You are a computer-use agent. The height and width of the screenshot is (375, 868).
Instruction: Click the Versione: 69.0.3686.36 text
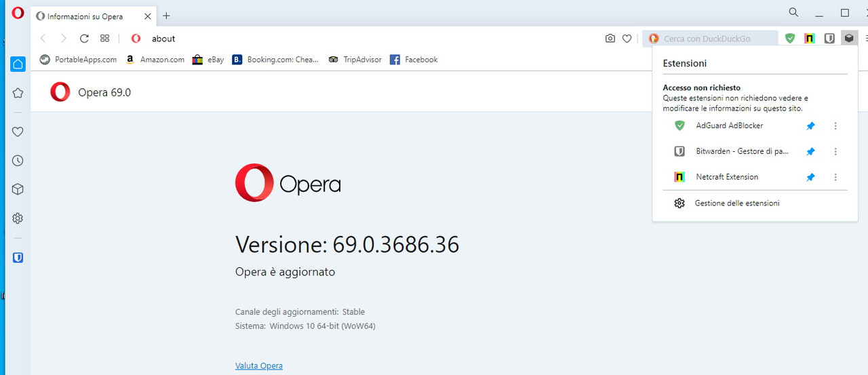point(347,244)
